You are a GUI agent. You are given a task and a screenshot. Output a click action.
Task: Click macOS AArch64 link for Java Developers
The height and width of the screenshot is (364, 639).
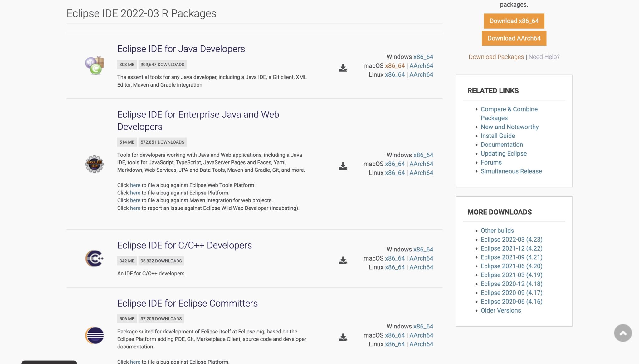pyautogui.click(x=421, y=66)
